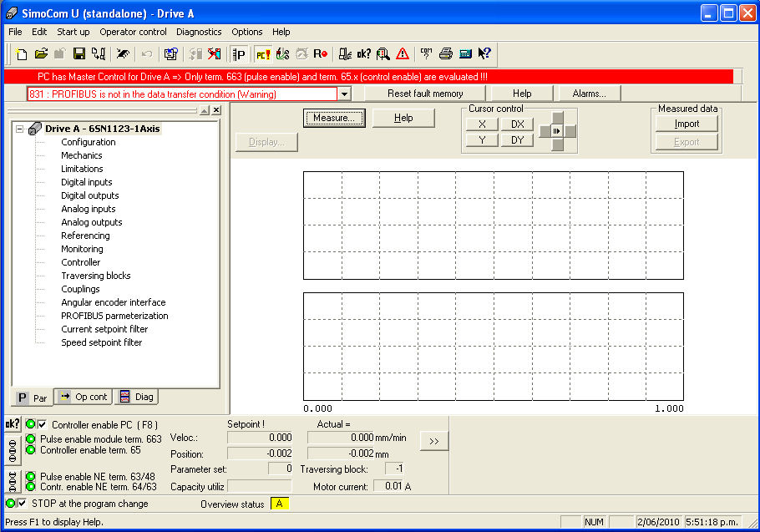
Task: Click the panel collapse arrow above tree
Action: pyautogui.click(x=205, y=110)
